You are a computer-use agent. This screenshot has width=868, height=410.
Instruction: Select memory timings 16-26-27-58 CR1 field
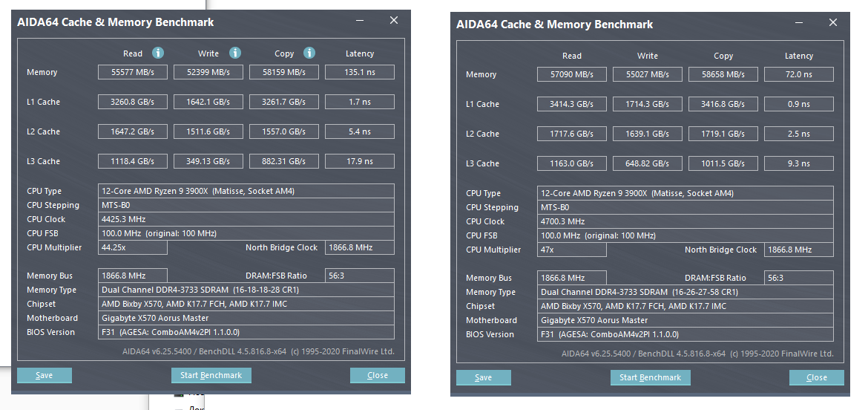(685, 292)
